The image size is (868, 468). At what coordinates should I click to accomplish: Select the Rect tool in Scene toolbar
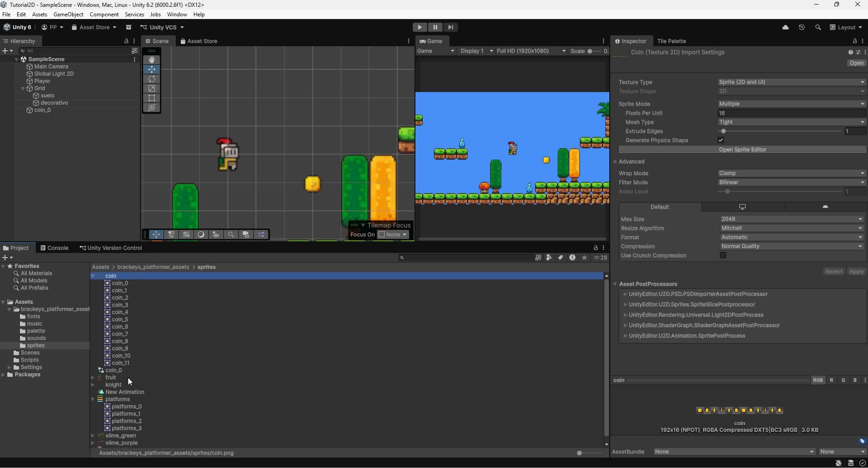(152, 98)
